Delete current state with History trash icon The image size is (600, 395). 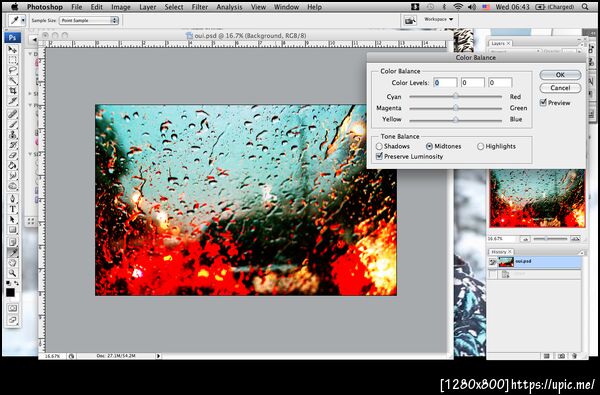point(574,356)
